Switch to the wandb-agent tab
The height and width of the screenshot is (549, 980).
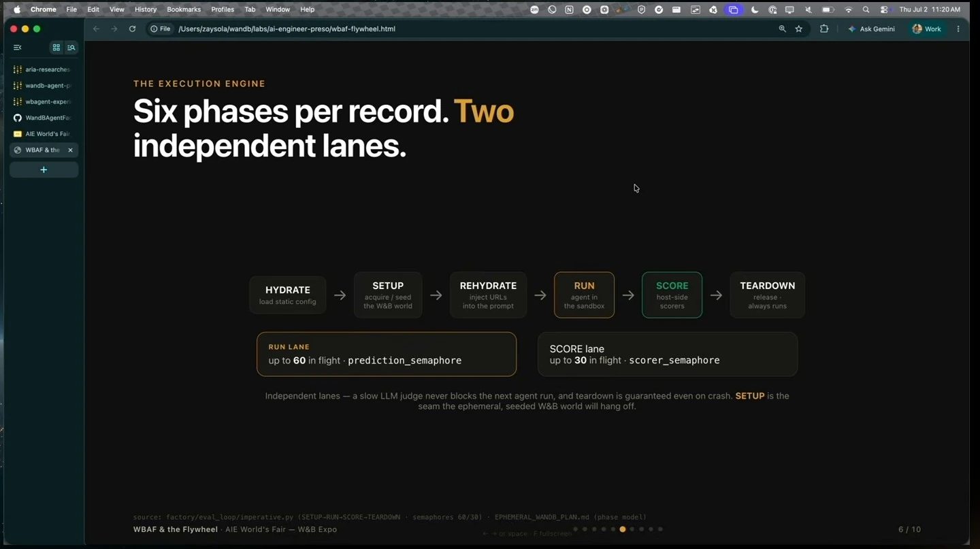click(x=44, y=86)
